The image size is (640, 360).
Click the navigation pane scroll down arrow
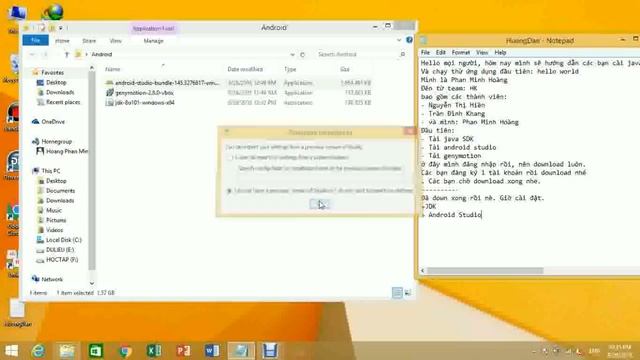coord(92,283)
